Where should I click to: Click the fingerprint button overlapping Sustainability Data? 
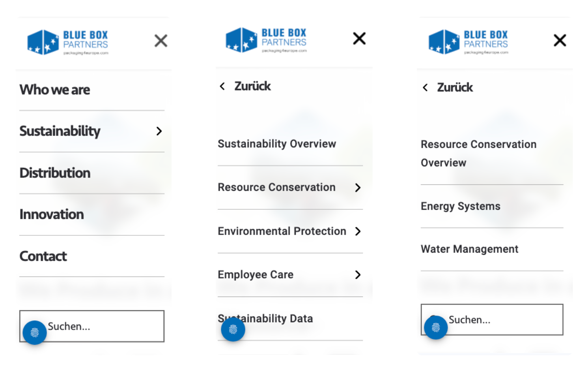tap(233, 329)
